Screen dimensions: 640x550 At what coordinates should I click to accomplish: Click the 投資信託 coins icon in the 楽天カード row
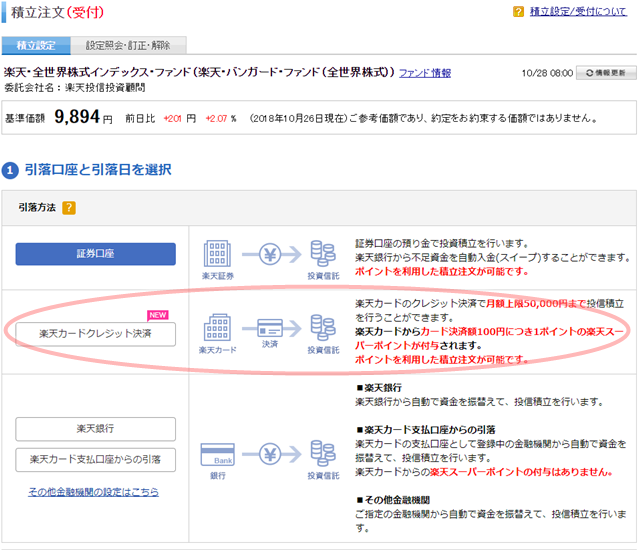(x=323, y=327)
